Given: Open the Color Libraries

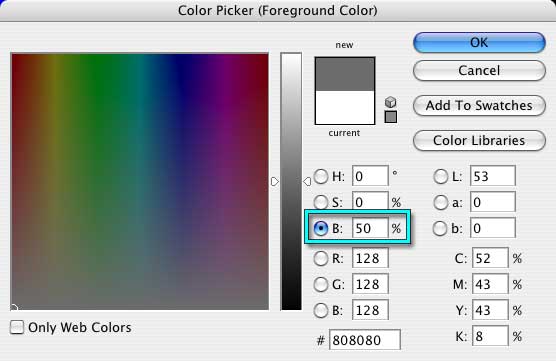Looking at the screenshot, I should click(x=479, y=140).
